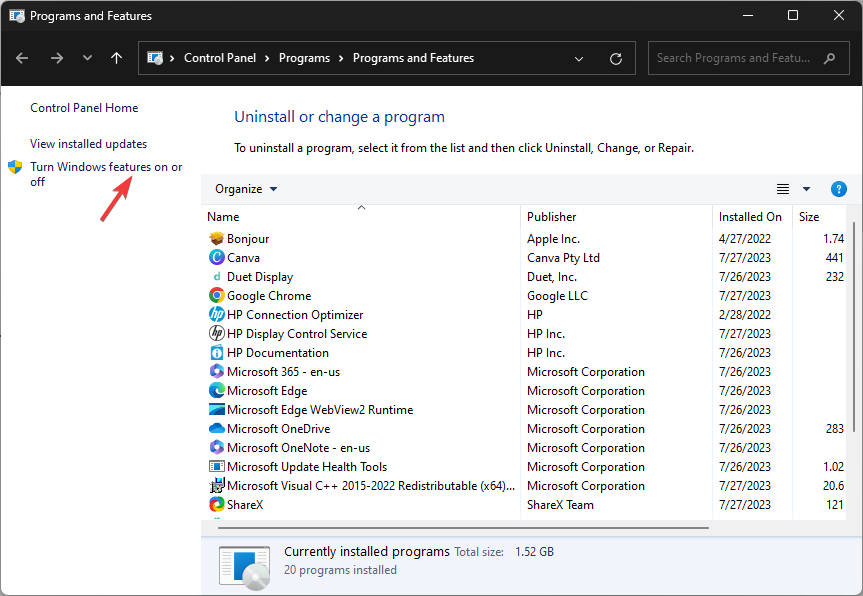Click the refresh icon in address bar

pos(616,58)
